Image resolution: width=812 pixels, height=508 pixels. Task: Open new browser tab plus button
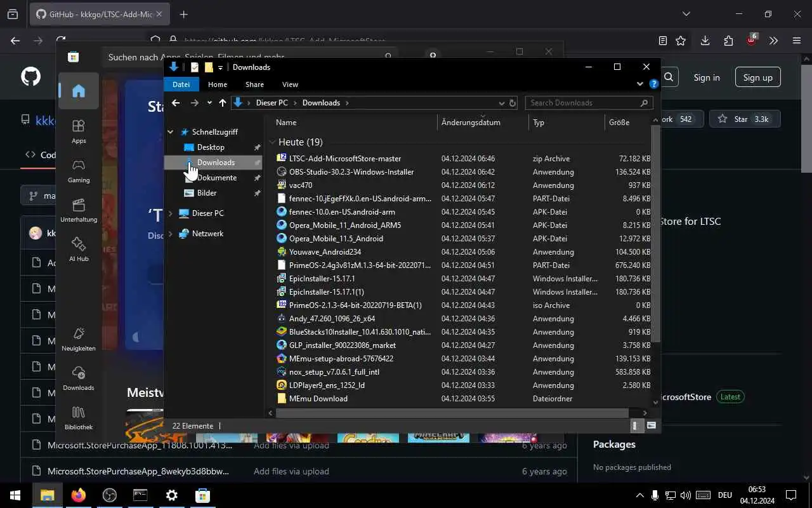tap(183, 14)
